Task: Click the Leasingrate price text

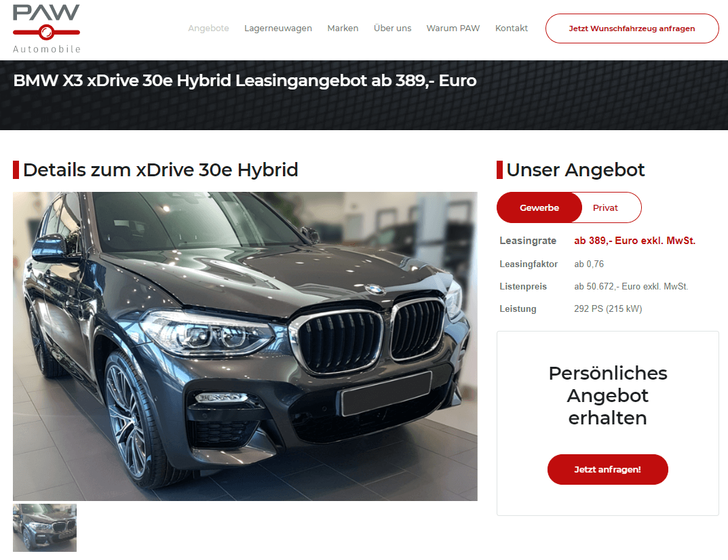Action: point(634,241)
